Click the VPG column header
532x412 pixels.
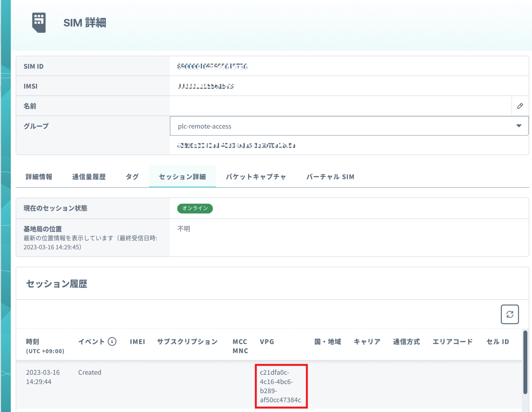[267, 342]
